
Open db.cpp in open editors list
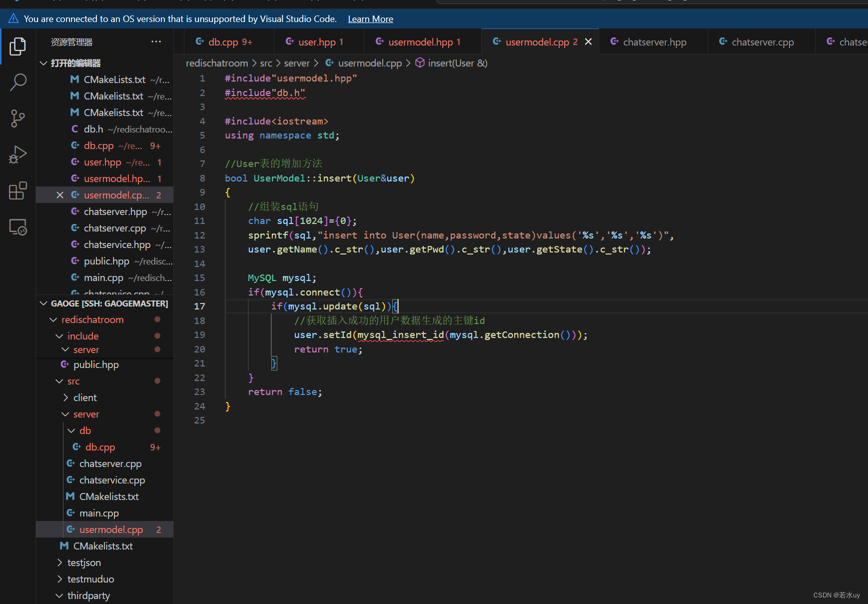pyautogui.click(x=105, y=145)
